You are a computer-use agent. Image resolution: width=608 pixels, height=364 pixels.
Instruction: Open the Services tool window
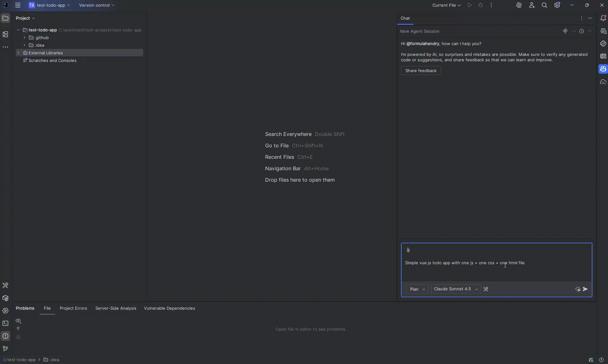click(5, 311)
